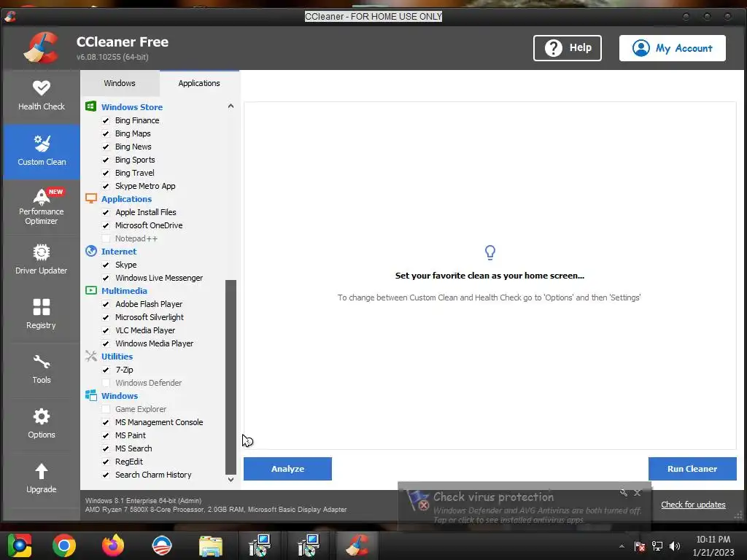
Task: Open the Driver Updater section
Action: tap(42, 260)
